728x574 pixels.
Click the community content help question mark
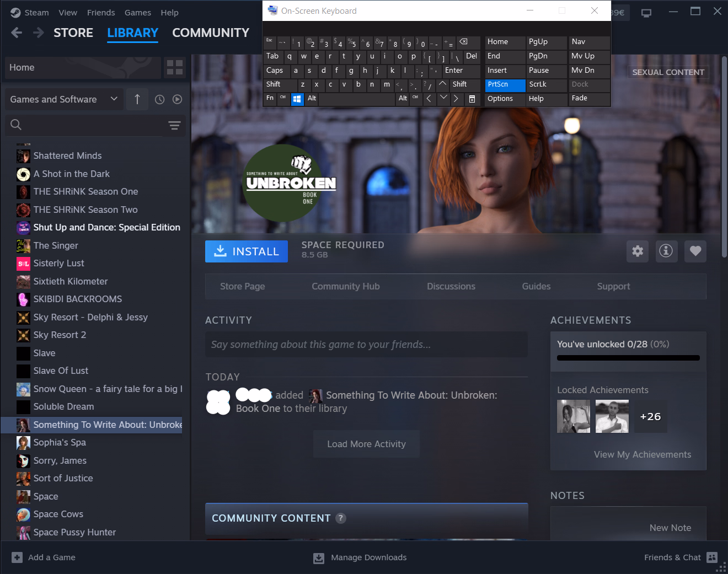click(341, 518)
